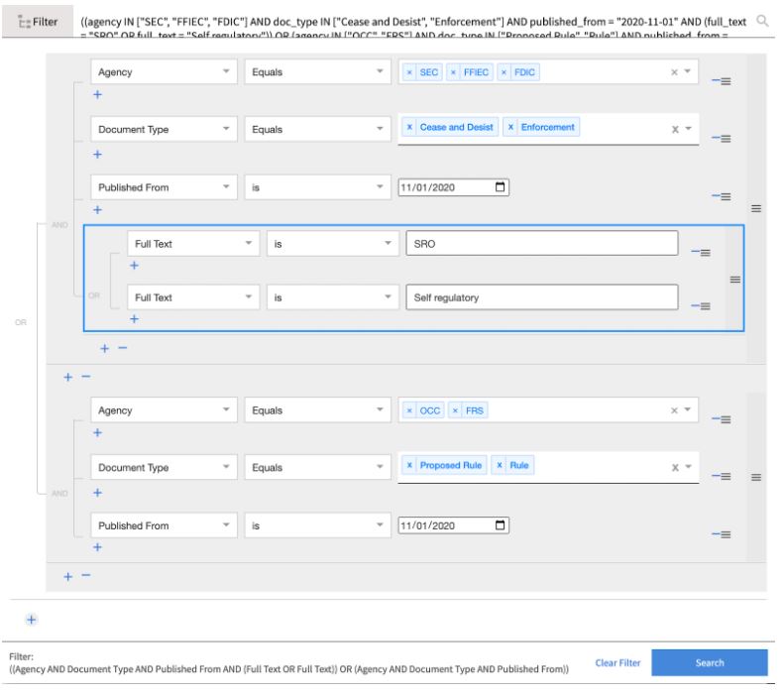Viewport: 784px width, 695px height.
Task: Click the Search button
Action: (x=709, y=662)
